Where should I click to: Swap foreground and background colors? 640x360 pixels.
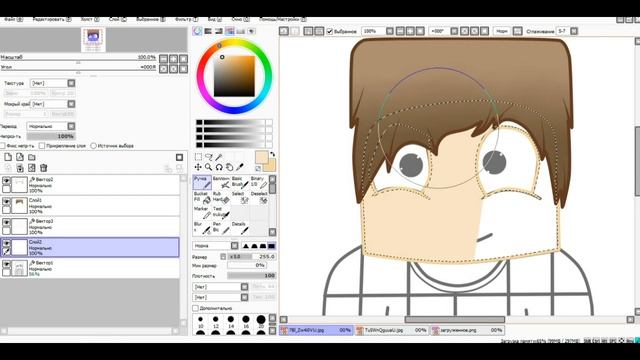pos(272,154)
